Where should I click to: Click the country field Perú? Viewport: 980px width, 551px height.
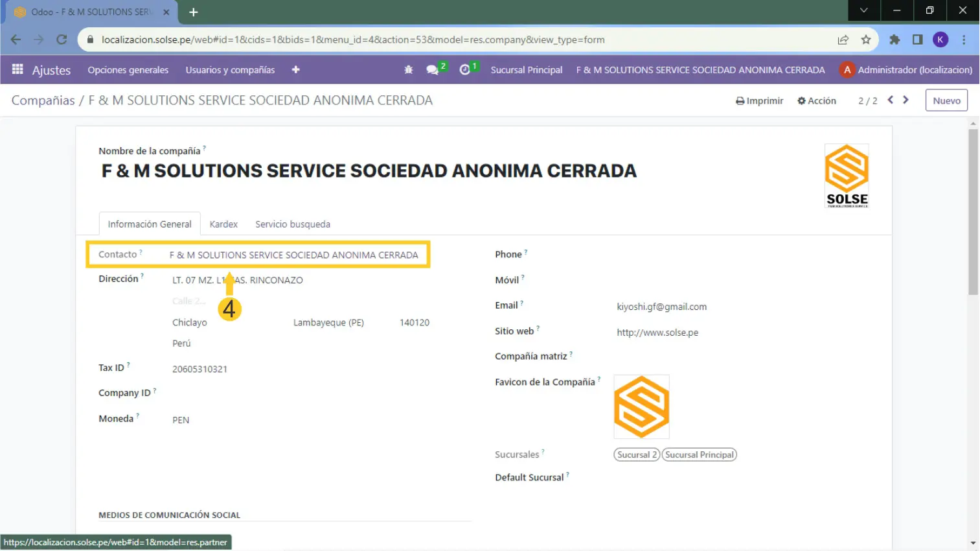click(181, 343)
